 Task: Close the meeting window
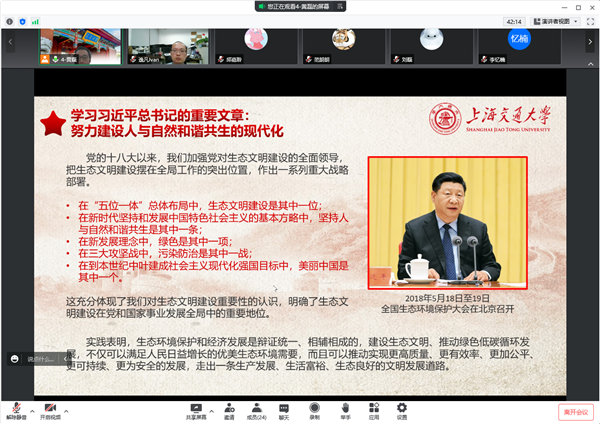tap(592, 7)
